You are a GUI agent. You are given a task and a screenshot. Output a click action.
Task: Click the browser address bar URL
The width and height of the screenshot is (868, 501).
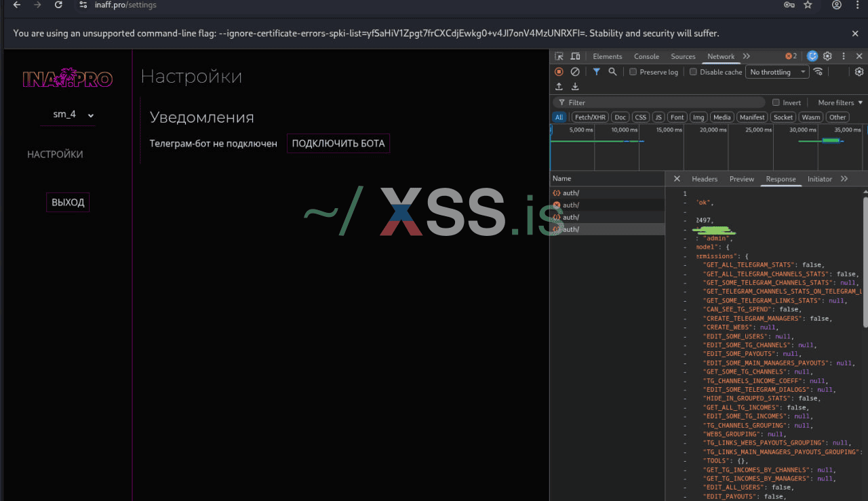click(125, 5)
